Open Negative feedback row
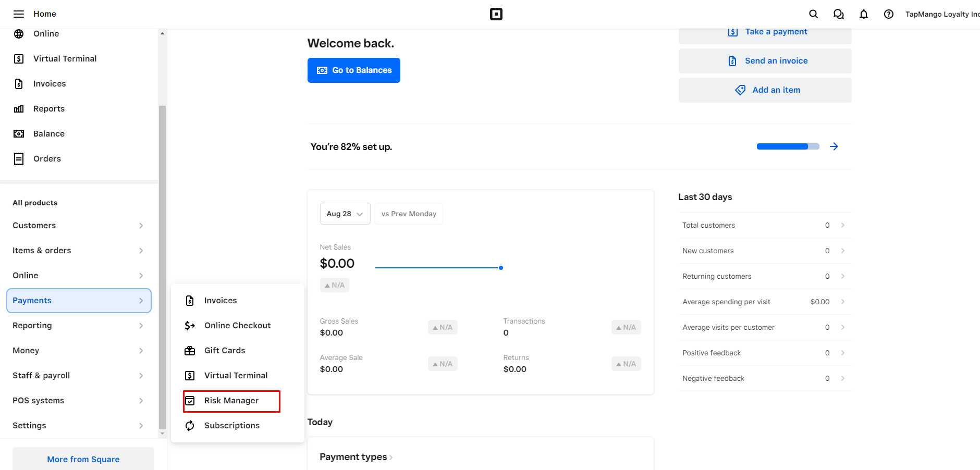This screenshot has width=980, height=470. tap(765, 378)
